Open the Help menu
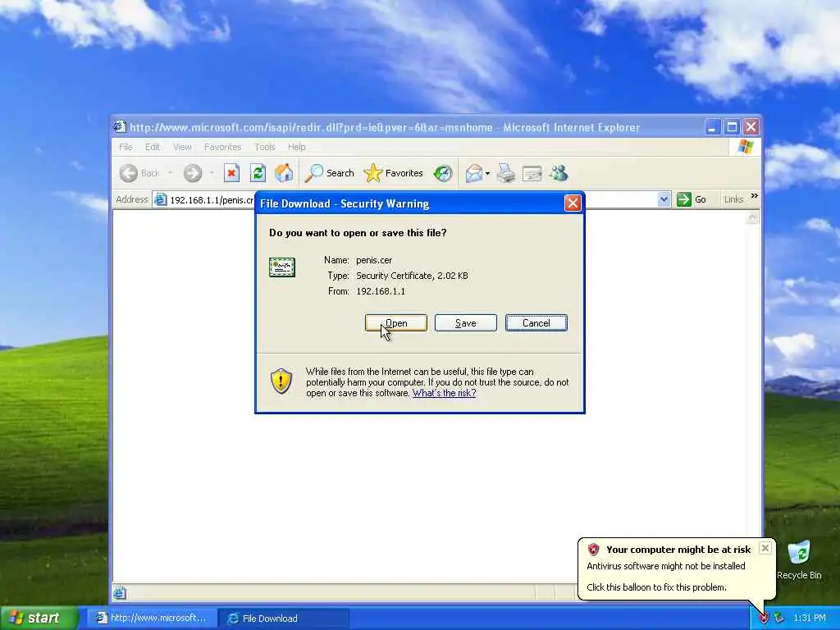This screenshot has height=630, width=840. tap(297, 147)
